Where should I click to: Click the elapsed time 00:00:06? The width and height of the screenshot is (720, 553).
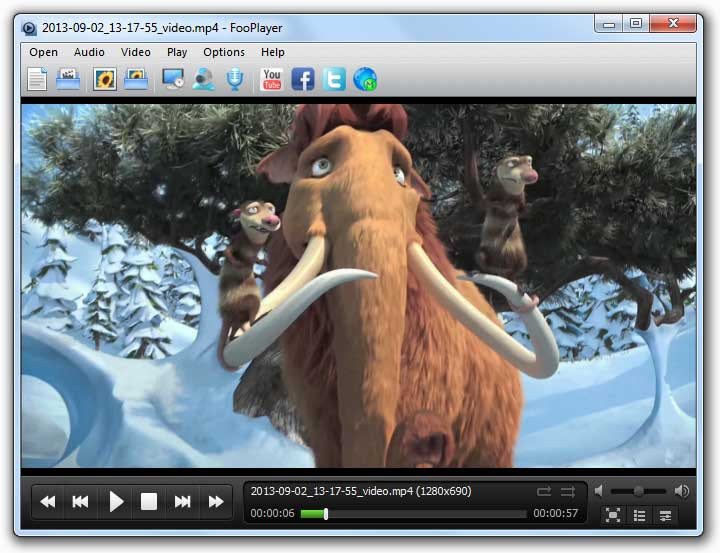pyautogui.click(x=272, y=513)
